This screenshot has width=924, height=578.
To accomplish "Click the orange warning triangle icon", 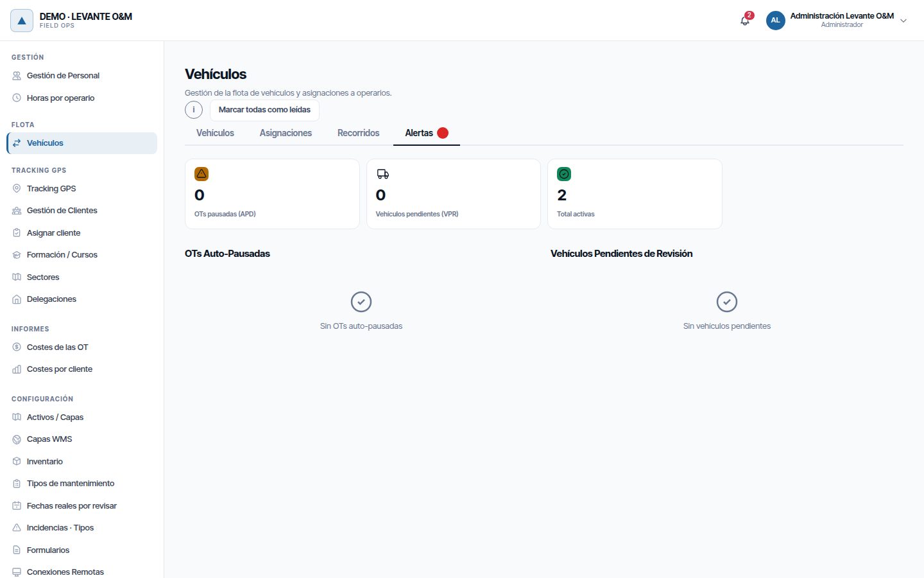I will (x=201, y=174).
